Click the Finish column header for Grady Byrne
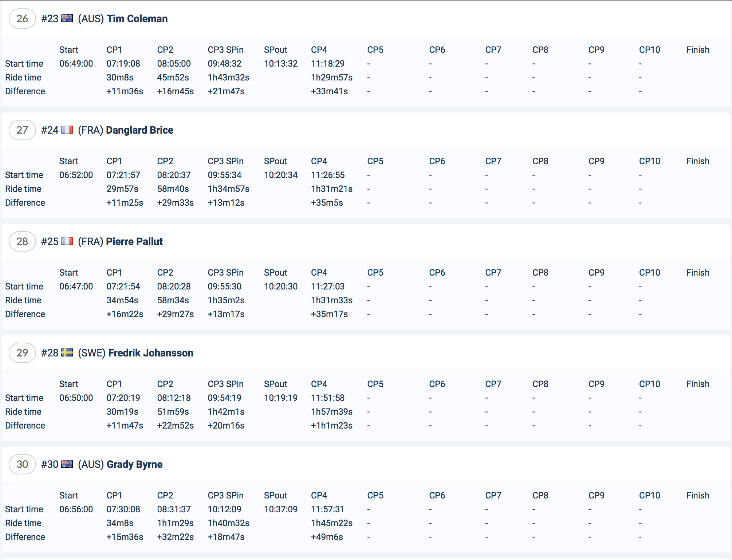Viewport: 732px width, 560px height. [697, 496]
